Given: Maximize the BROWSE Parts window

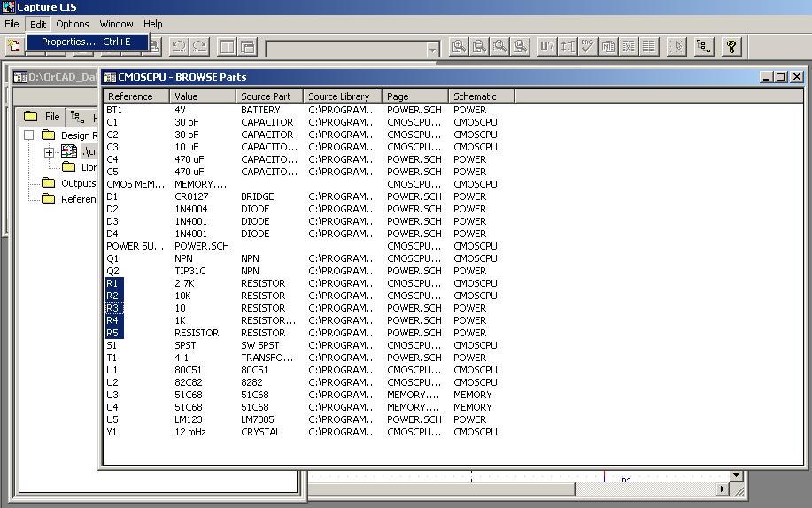Looking at the screenshot, I should (x=781, y=77).
